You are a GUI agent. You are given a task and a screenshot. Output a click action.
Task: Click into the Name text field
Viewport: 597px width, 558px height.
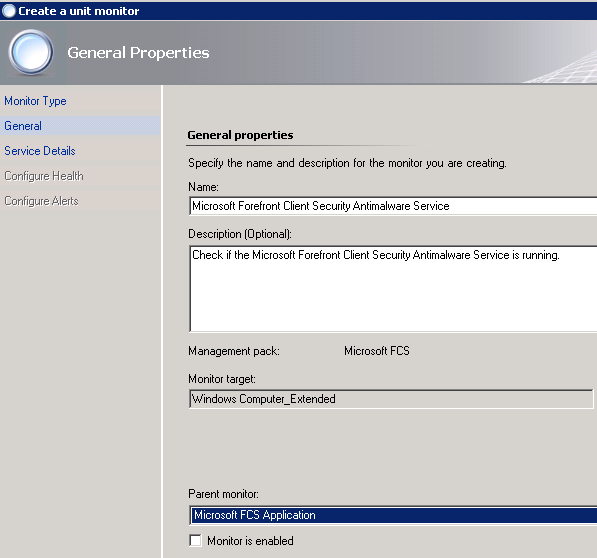click(393, 206)
